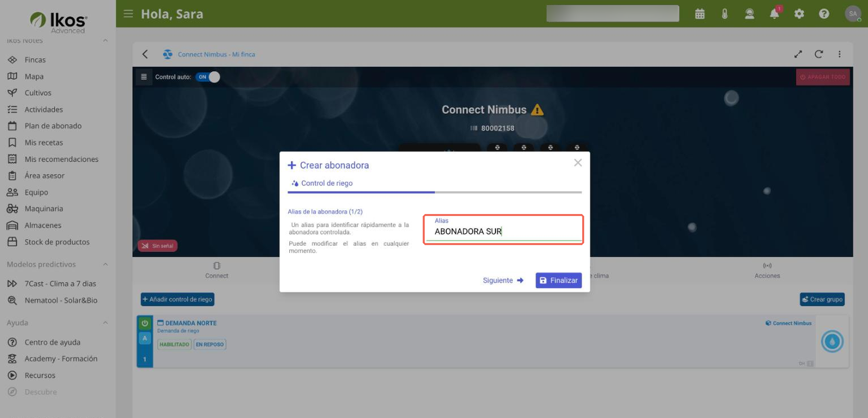Image resolution: width=868 pixels, height=418 pixels.
Task: Open the notifications bell
Action: (775, 14)
